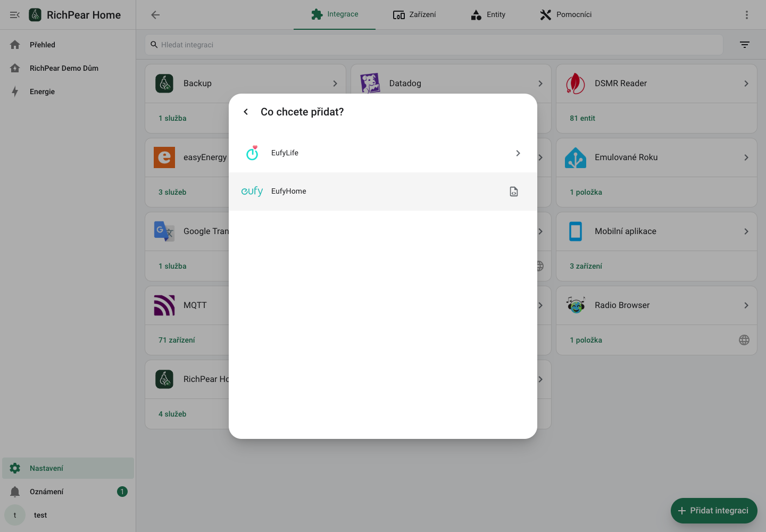Image resolution: width=766 pixels, height=532 pixels.
Task: Expand the EufyLife row chevron
Action: pyautogui.click(x=518, y=153)
